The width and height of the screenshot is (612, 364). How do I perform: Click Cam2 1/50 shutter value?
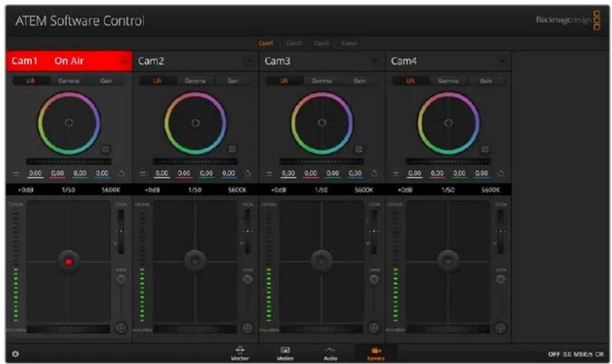pyautogui.click(x=194, y=190)
